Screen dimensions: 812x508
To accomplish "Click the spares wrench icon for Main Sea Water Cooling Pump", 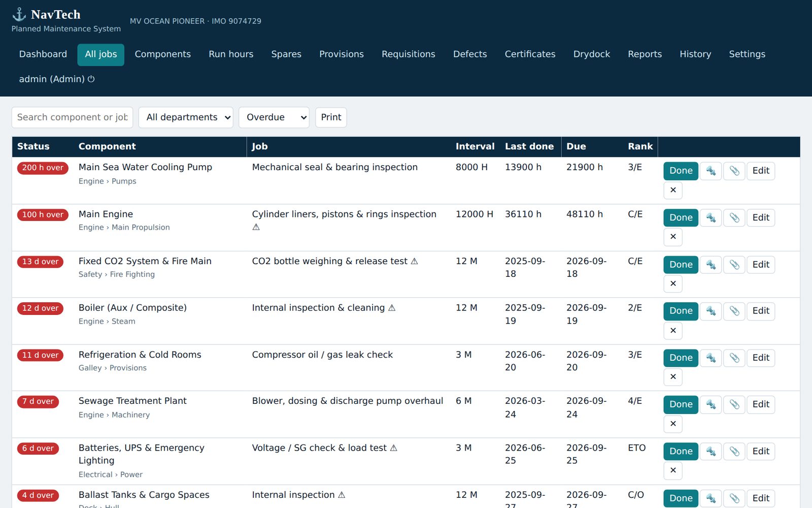I will click(710, 171).
